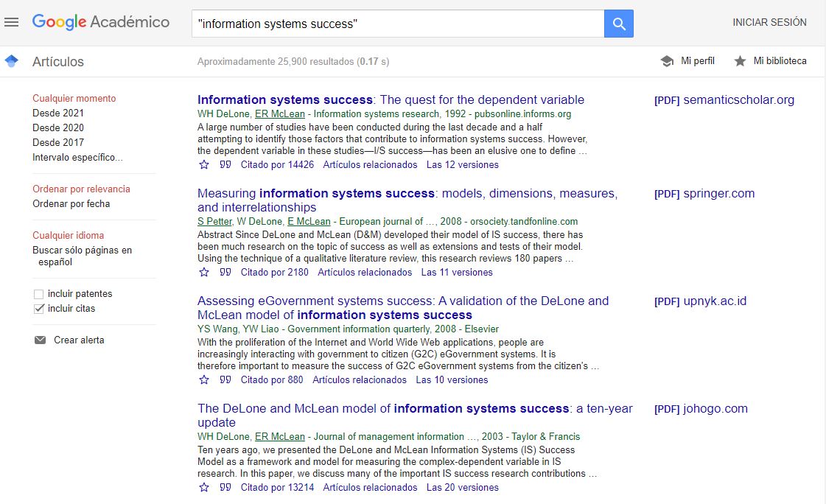This screenshot has height=504, width=826.
Task: Select 'Cualquier idioma' language filter
Action: 68,235
